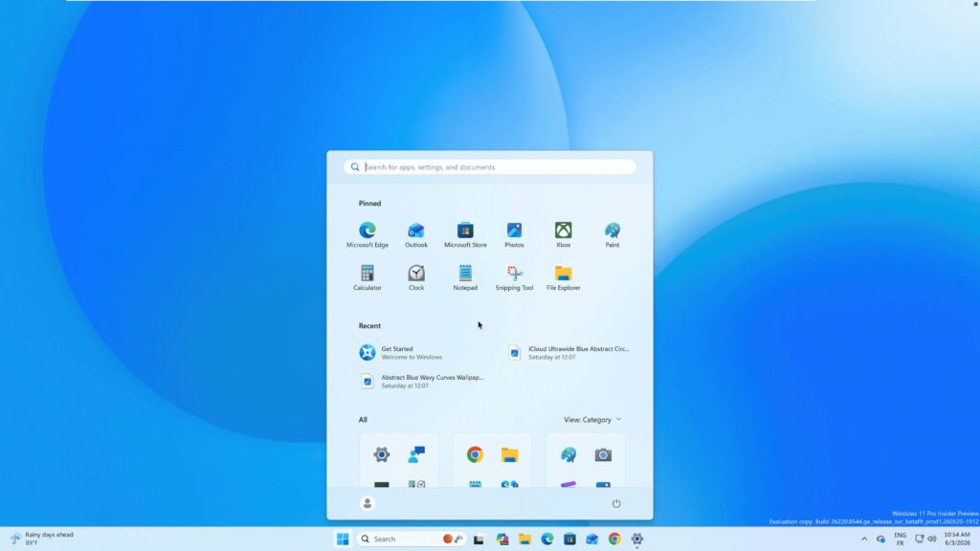Open the Feedback Hub icon in All apps

(x=416, y=454)
